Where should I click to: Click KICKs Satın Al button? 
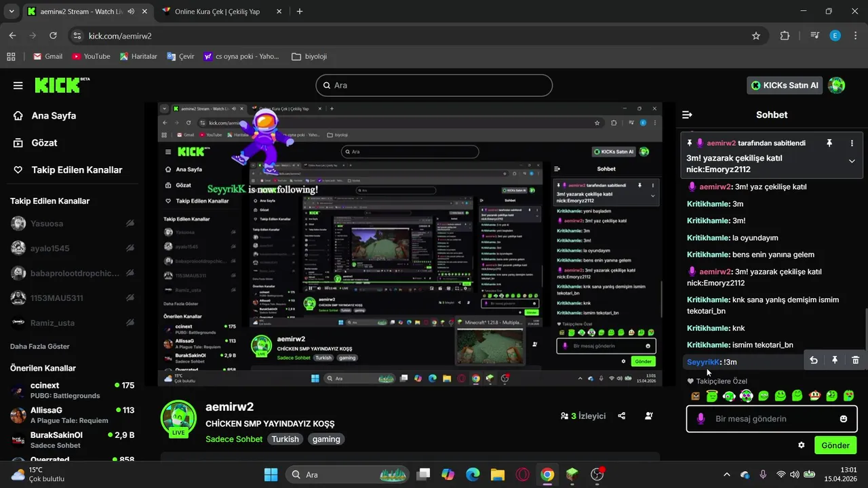pos(785,85)
